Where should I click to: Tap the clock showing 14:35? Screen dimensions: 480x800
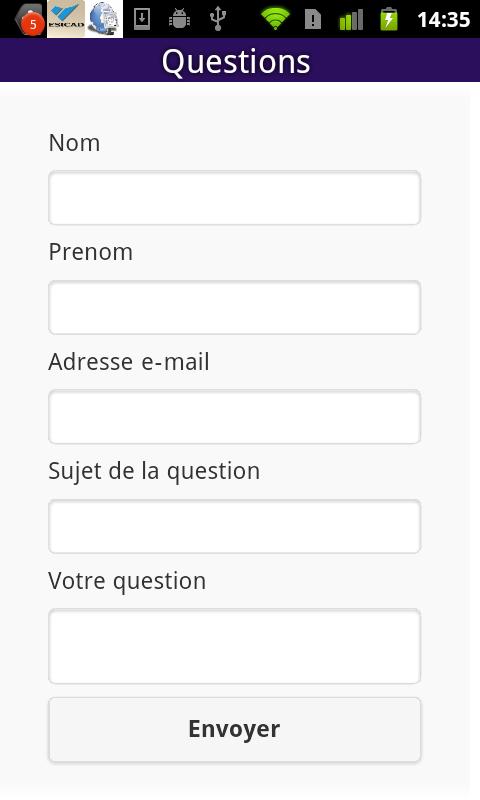[443, 19]
